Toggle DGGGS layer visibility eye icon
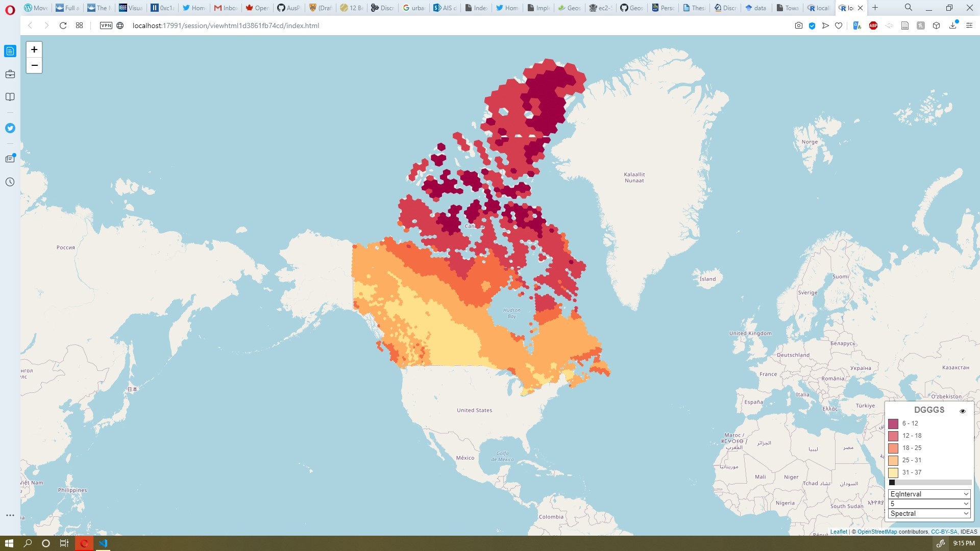 click(963, 411)
